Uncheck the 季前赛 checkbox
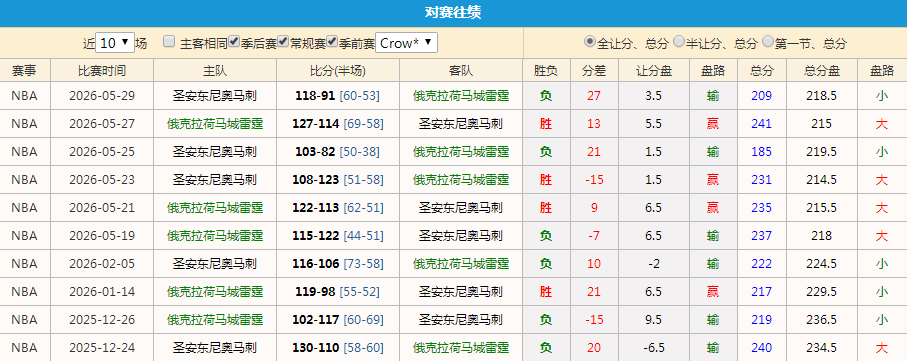This screenshot has height=361, width=907. tap(332, 42)
